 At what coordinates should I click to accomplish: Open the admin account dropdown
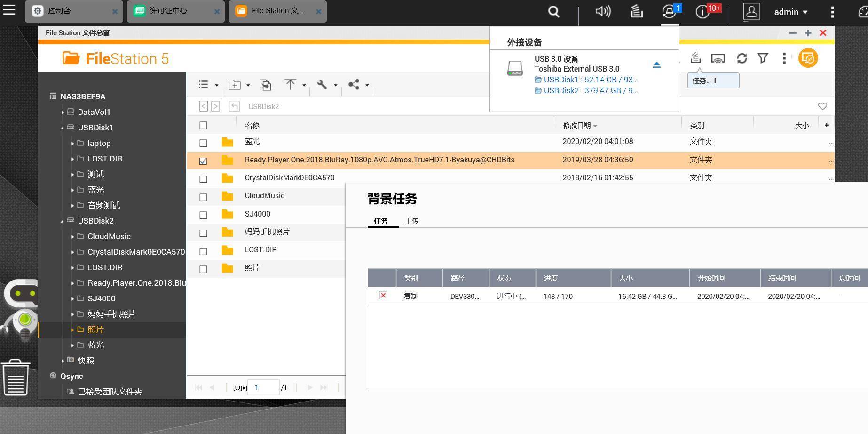[791, 12]
